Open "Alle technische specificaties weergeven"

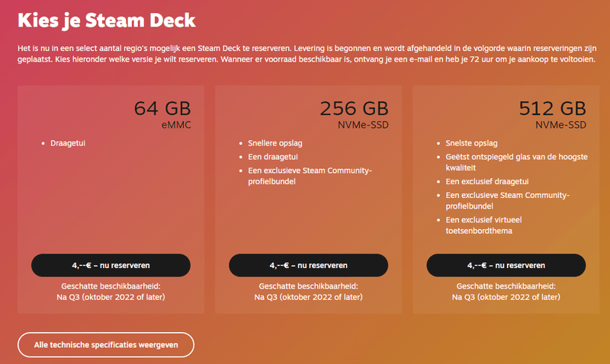point(106,345)
